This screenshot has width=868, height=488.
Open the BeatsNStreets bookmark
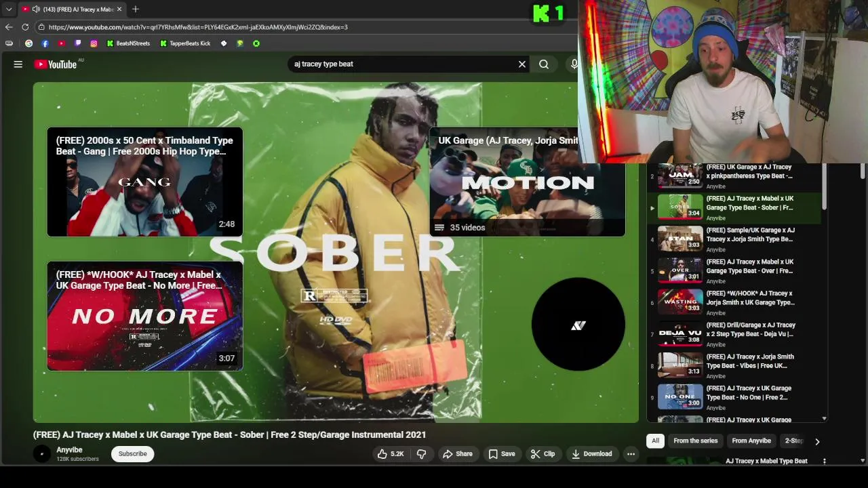(128, 43)
